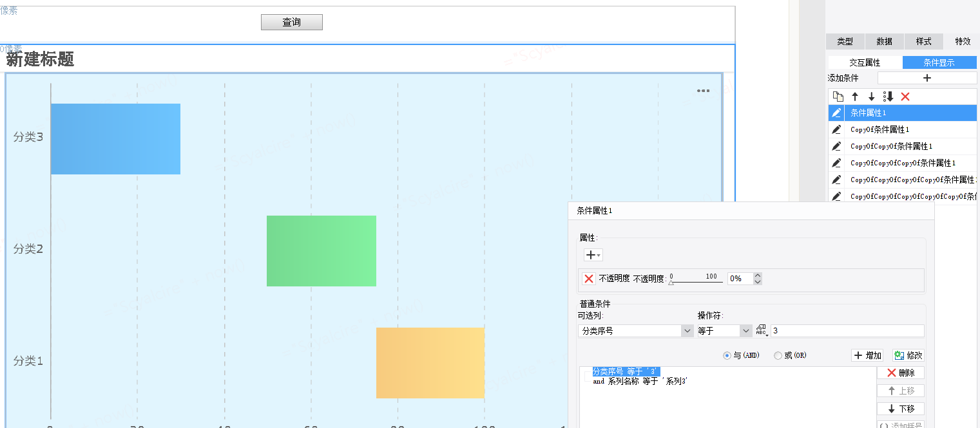Viewport: 980px width, 428px height.
Task: Click the 查询 button
Action: (x=291, y=23)
